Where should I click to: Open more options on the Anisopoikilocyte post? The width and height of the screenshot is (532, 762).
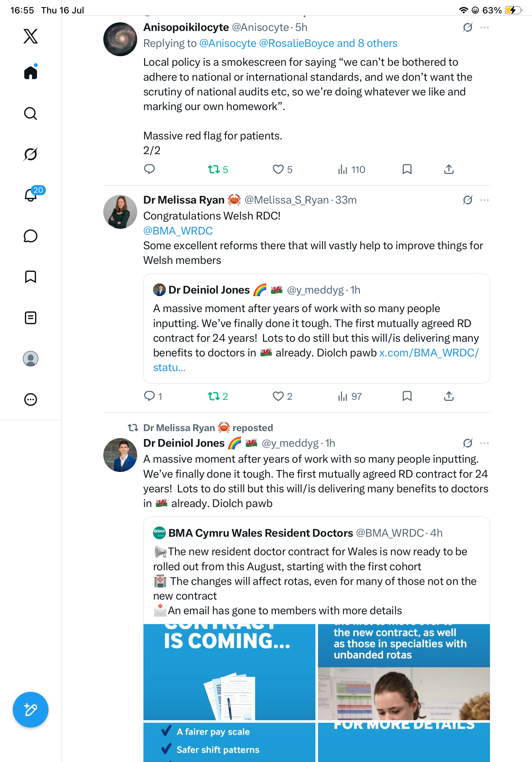(484, 27)
